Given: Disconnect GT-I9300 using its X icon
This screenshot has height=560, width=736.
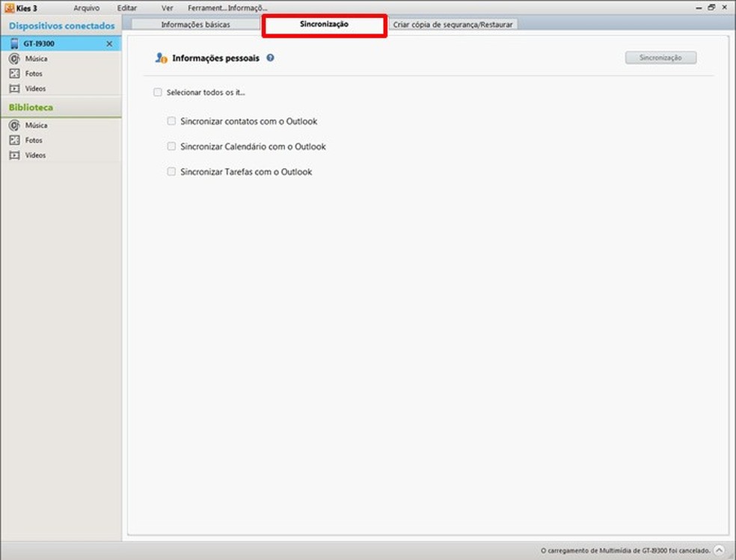Looking at the screenshot, I should point(109,43).
